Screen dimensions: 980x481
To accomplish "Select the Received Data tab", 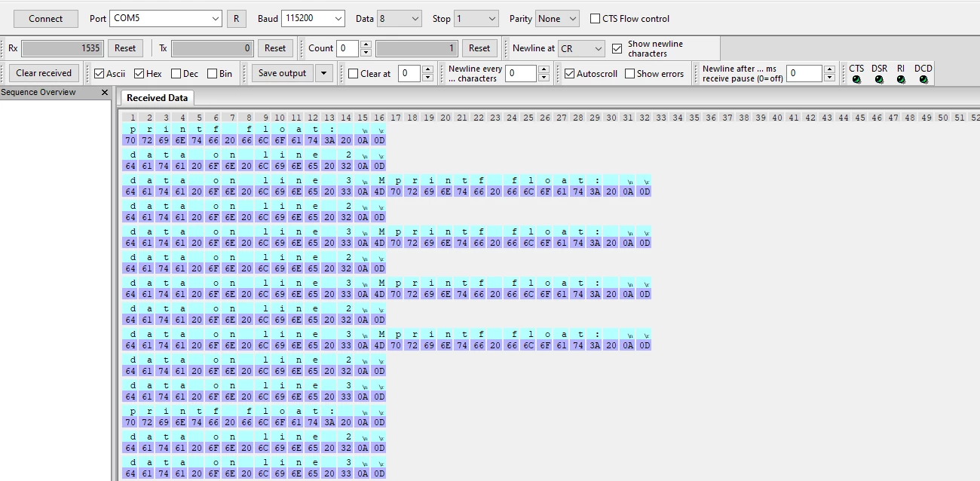I will click(x=157, y=98).
